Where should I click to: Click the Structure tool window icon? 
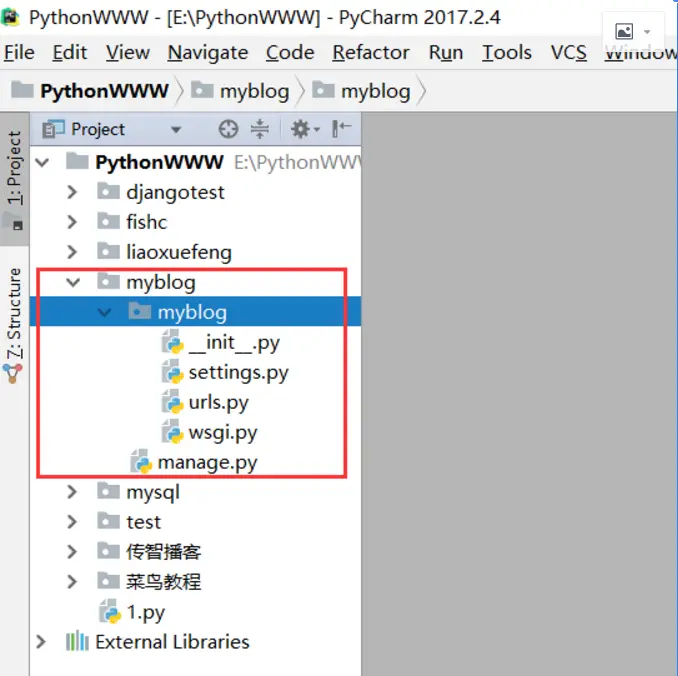click(x=12, y=374)
